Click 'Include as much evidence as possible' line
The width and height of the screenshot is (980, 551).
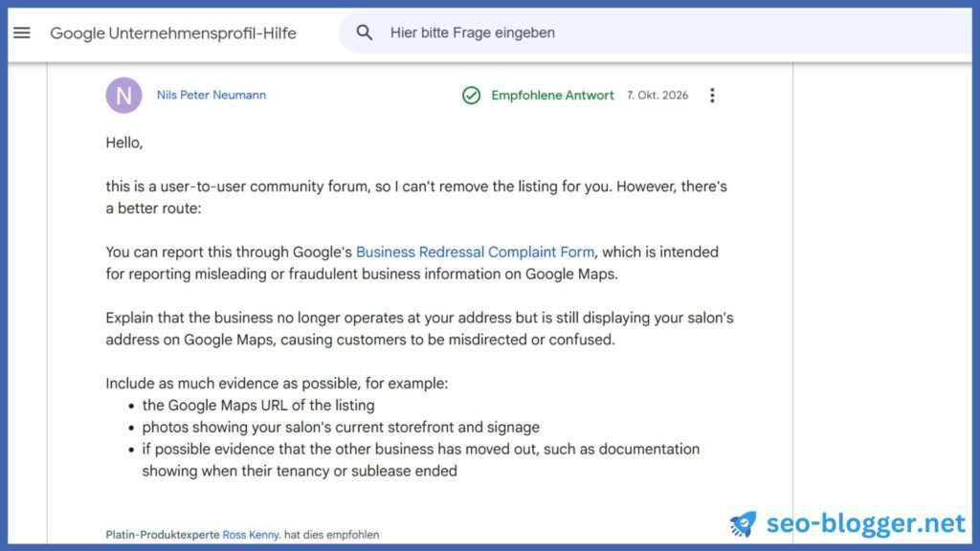pos(277,384)
